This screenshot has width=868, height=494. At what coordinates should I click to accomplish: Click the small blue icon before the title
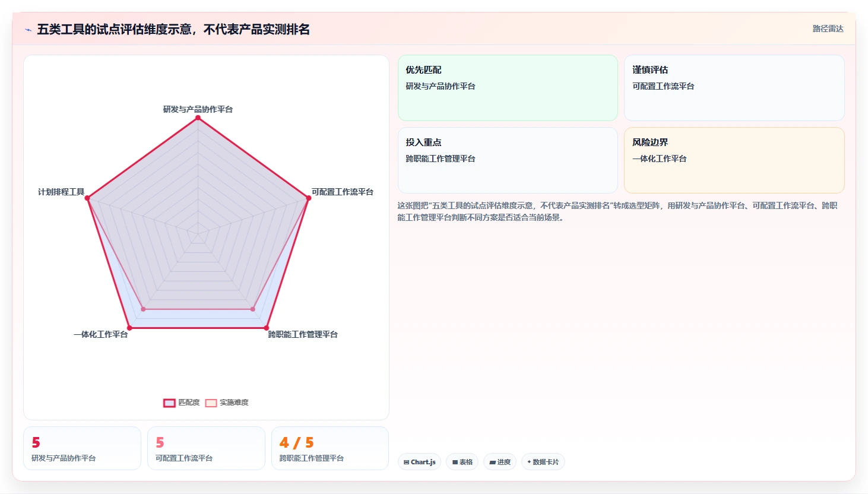click(x=28, y=30)
